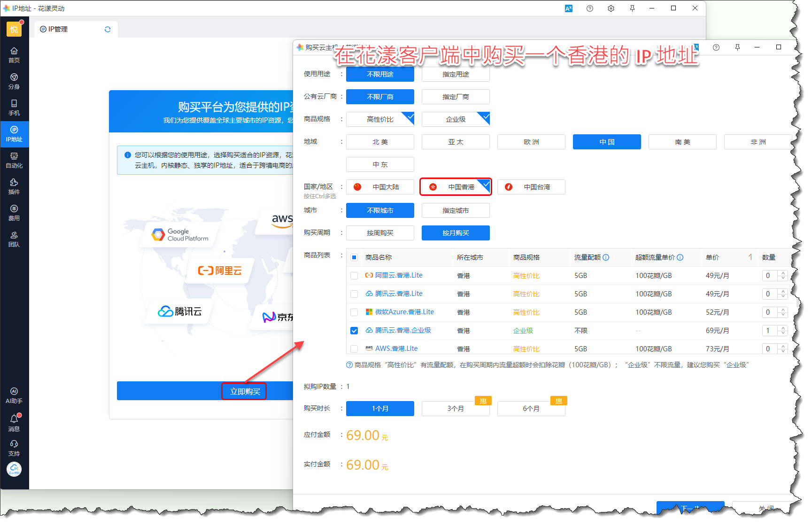The height and width of the screenshot is (526, 812).
Task: Select the 南美 region
Action: click(682, 142)
